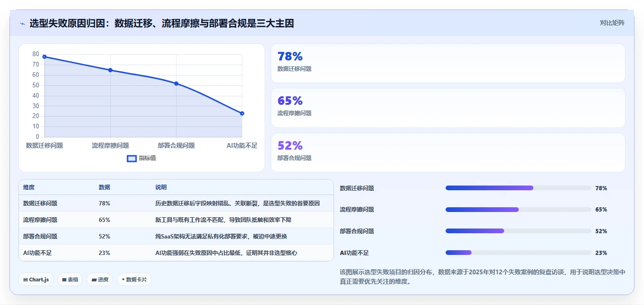
Task: Click the 说明 column header
Action: pyautogui.click(x=161, y=187)
